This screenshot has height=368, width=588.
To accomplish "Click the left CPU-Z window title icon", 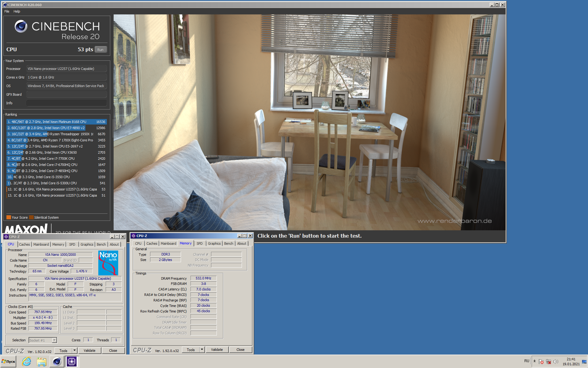I will click(6, 237).
